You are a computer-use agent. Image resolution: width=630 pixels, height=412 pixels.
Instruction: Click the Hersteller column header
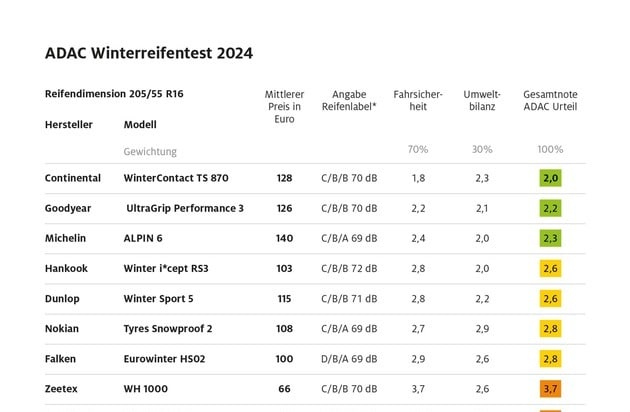[x=69, y=125]
